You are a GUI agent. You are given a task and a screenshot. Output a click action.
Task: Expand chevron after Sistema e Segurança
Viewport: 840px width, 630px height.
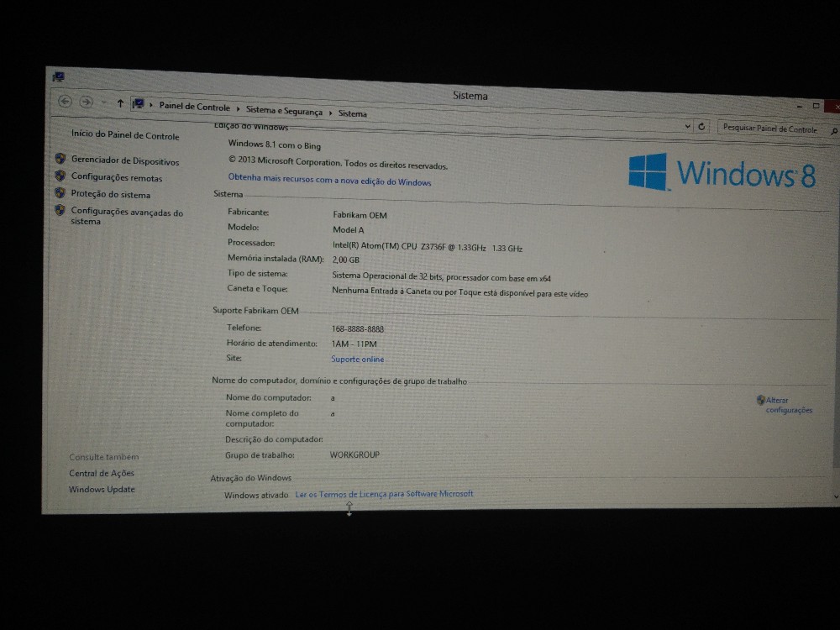pos(330,113)
